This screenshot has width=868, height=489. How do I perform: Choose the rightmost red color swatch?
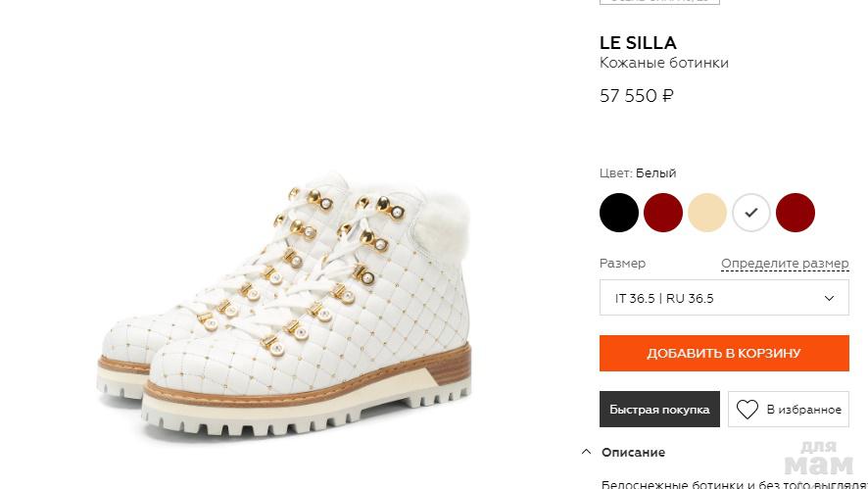(x=796, y=213)
